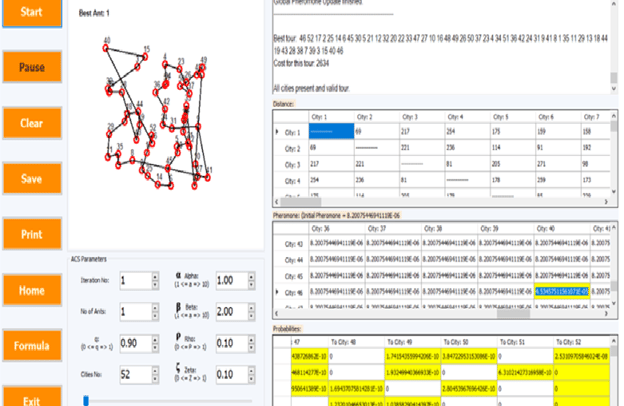
Task: Click city node 40 on the tour graph
Action: tap(105, 48)
